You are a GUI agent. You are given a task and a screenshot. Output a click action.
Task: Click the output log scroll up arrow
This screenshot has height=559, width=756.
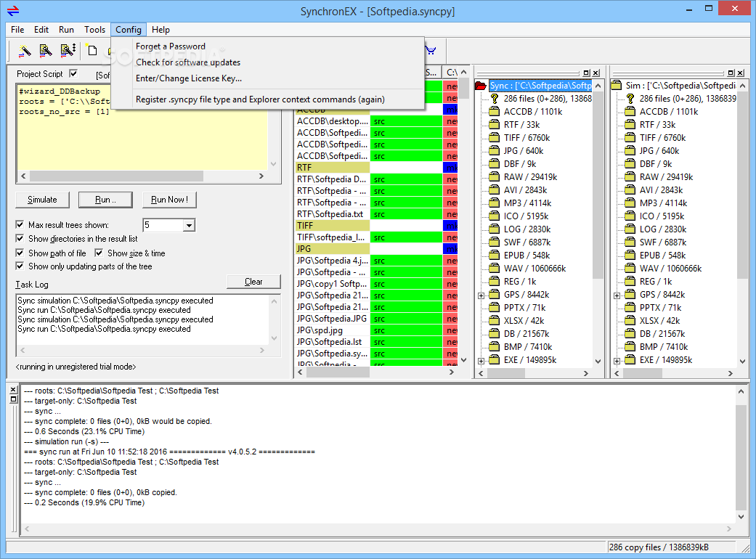click(741, 392)
